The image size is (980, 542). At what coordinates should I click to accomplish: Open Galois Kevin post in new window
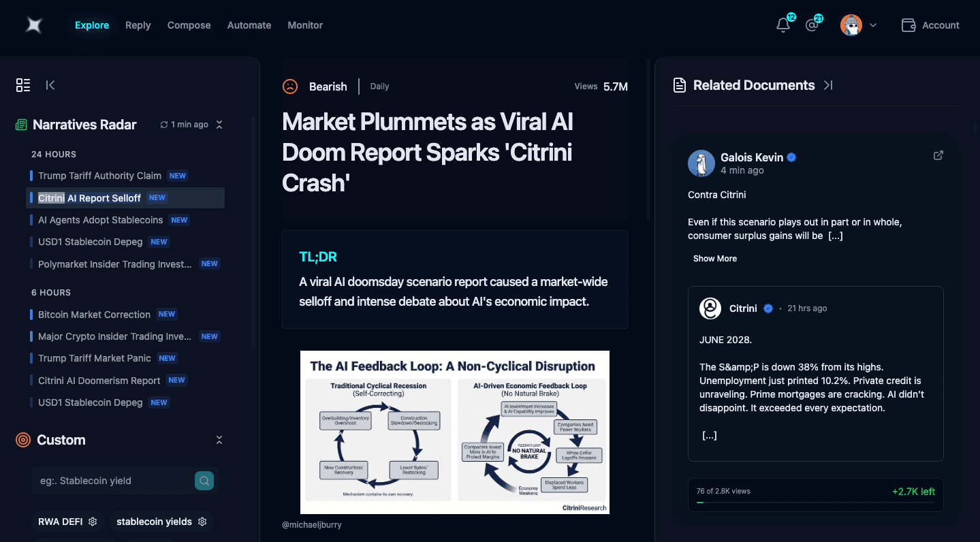point(938,156)
